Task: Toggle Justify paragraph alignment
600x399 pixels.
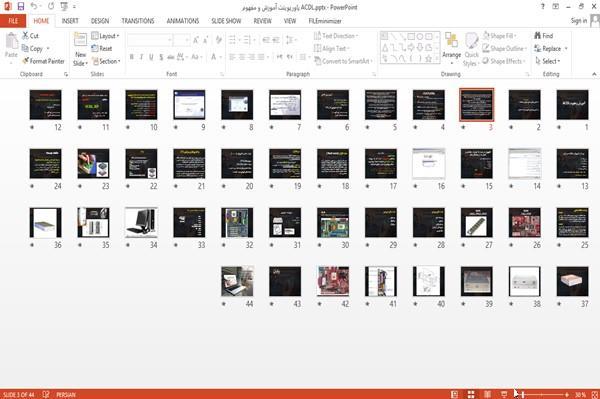Action: pyautogui.click(x=261, y=57)
